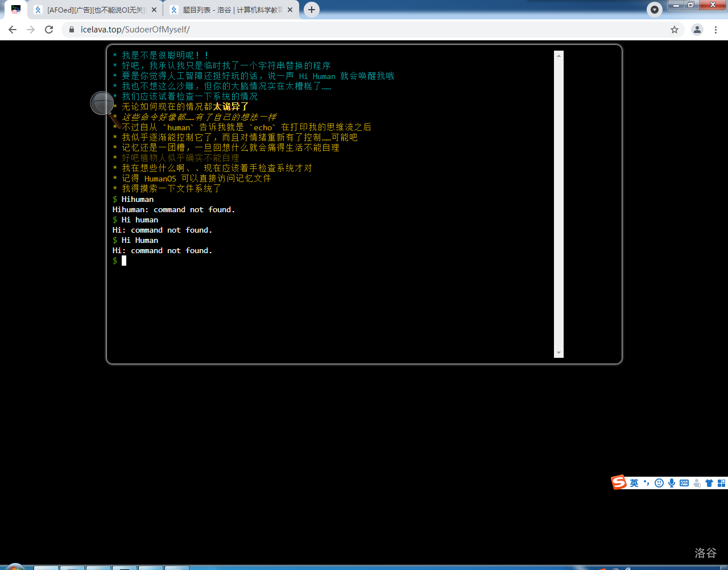The width and height of the screenshot is (728, 570).
Task: Click the browser back arrow
Action: click(13, 30)
